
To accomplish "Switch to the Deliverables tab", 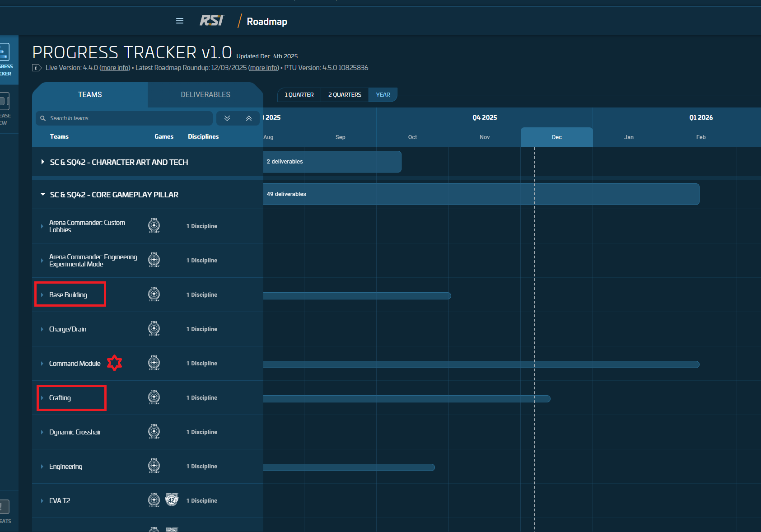I will coord(205,94).
